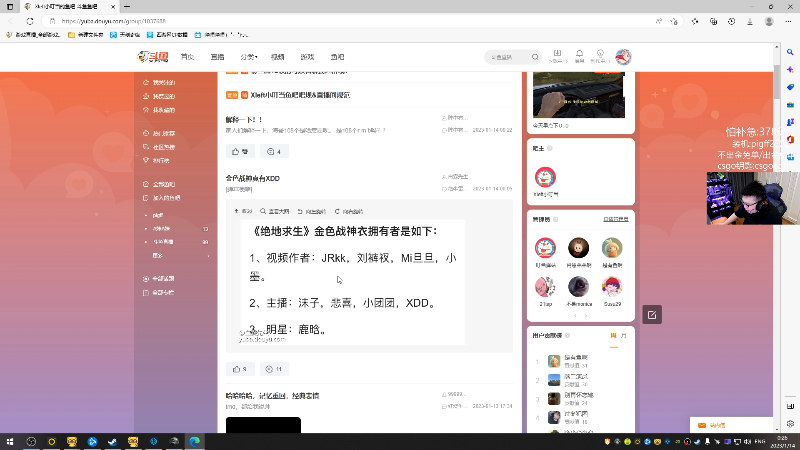Like the 金色战神衣 post
The height and width of the screenshot is (450, 800).
(240, 369)
